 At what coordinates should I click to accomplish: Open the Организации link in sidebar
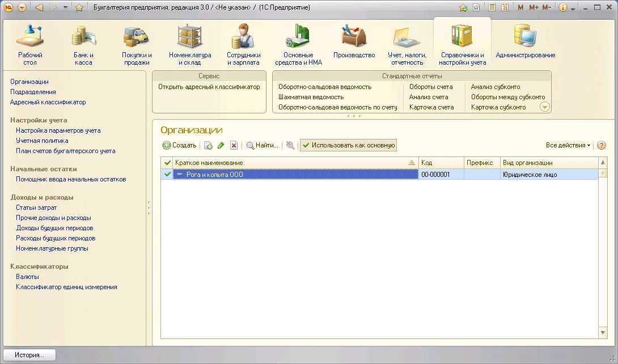[29, 82]
